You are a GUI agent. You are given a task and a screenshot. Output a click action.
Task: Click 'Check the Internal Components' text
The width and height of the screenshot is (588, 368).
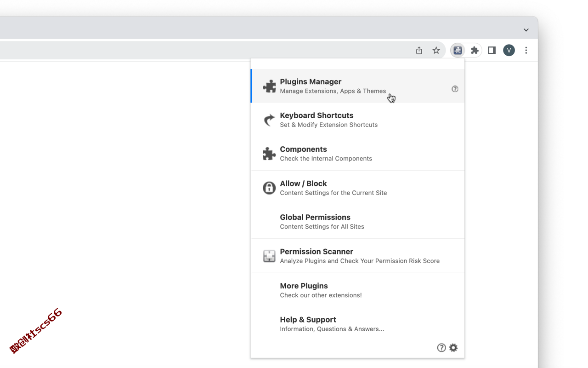point(326,159)
